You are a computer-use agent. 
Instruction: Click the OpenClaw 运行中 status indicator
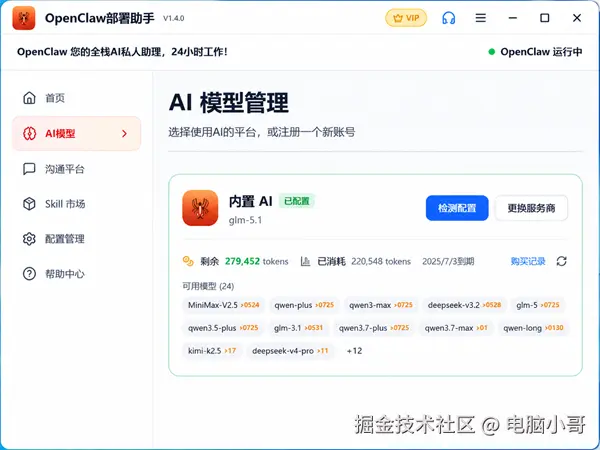click(535, 52)
